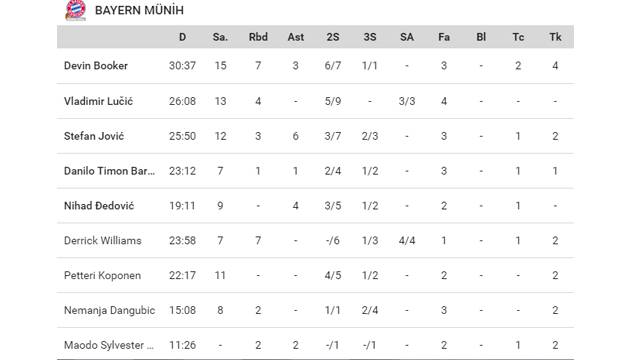The image size is (630, 360).
Task: Open Petteri Koponen player name
Action: tap(102, 275)
